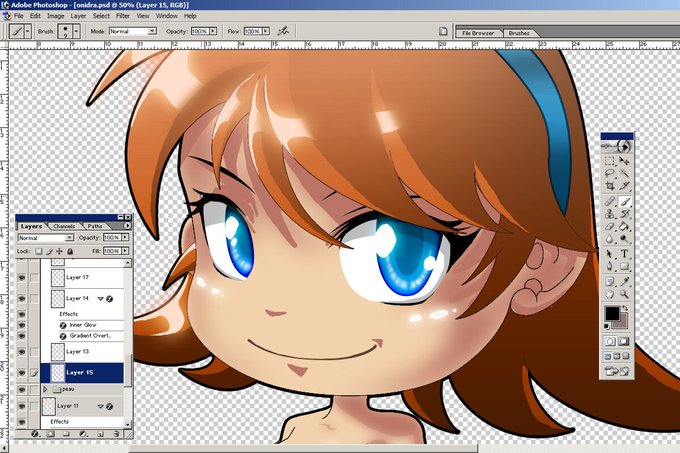This screenshot has width=680, height=453.
Task: Open the Layers panel Fill arrow
Action: (x=125, y=251)
